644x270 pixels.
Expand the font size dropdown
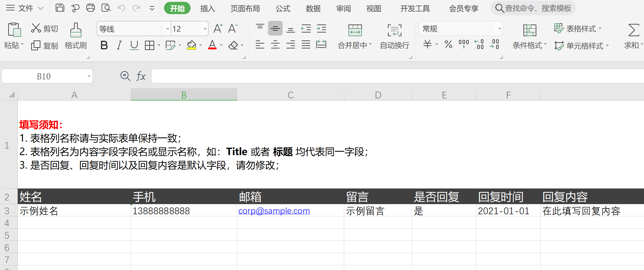pyautogui.click(x=205, y=29)
